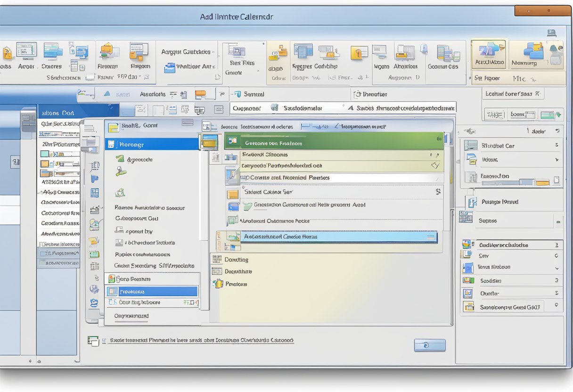This screenshot has height=392, width=573.
Task: Toggle the small box beside the Eoresed slider
Action: tap(557, 180)
